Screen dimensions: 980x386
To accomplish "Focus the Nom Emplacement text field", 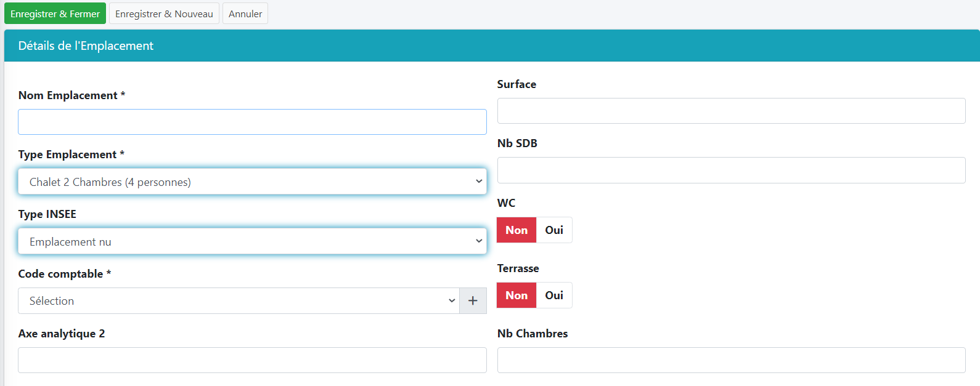I will [x=252, y=122].
